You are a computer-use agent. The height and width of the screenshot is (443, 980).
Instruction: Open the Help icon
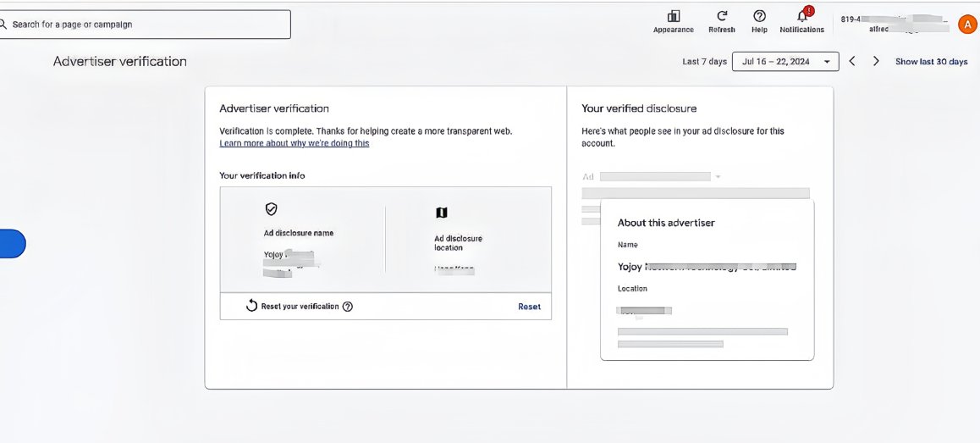pos(759,16)
